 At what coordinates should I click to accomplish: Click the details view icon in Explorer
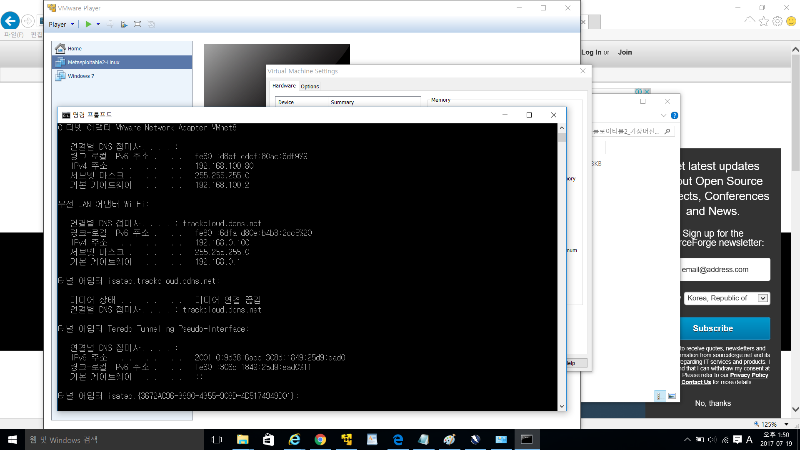(x=659, y=396)
